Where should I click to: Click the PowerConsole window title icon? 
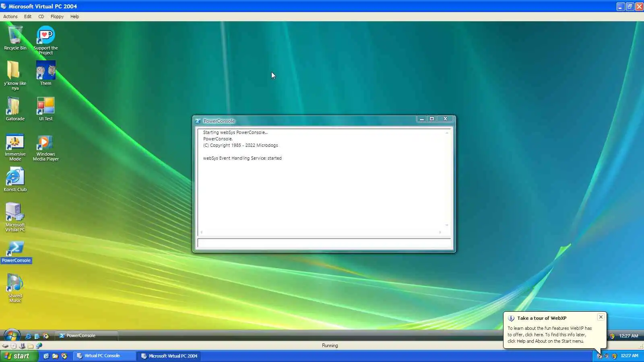[198, 121]
